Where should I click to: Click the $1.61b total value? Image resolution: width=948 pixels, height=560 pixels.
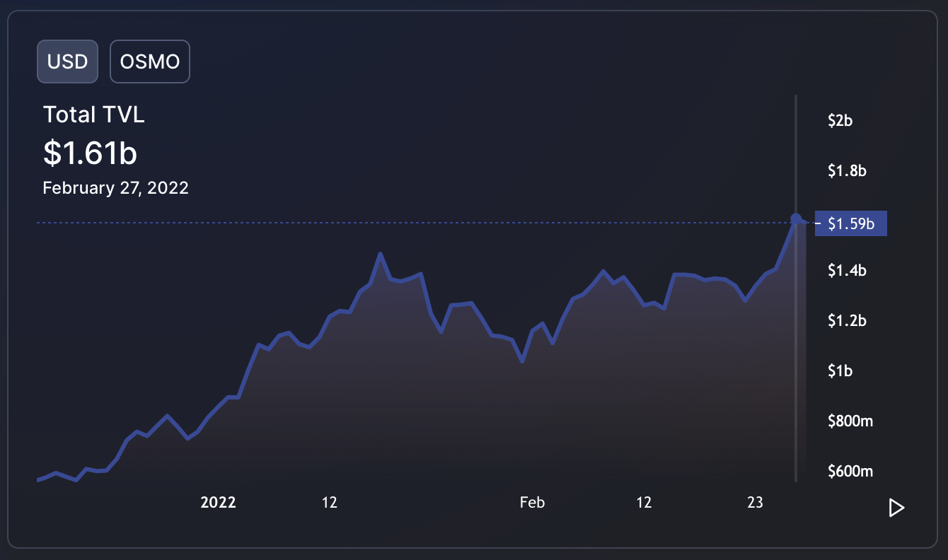pyautogui.click(x=90, y=153)
